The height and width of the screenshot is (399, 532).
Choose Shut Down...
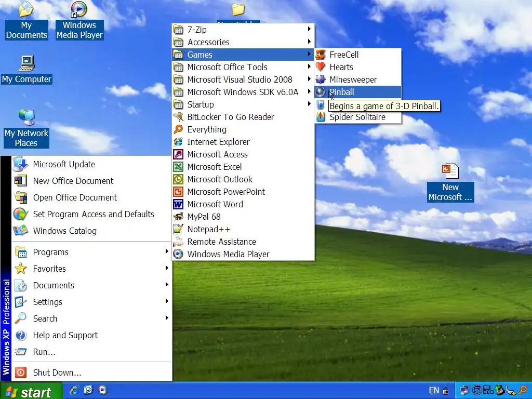point(91,373)
